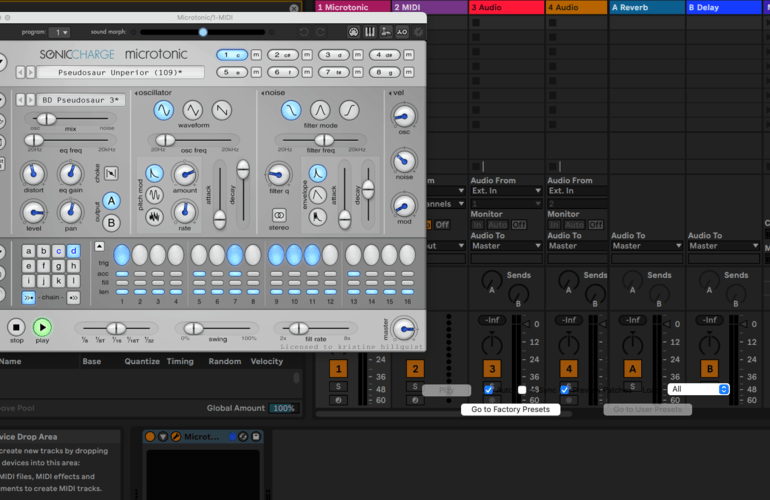Select the 1 Microtonic track header

[x=353, y=7]
